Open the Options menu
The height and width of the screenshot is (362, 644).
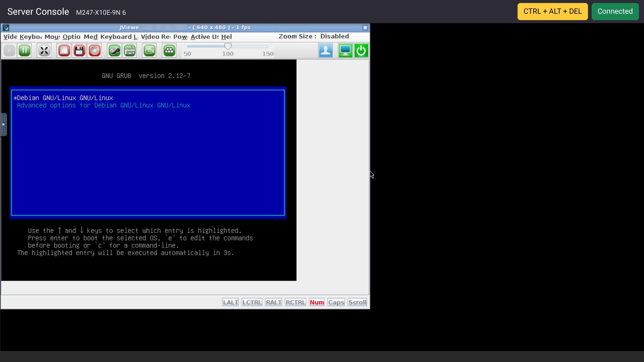(x=71, y=37)
